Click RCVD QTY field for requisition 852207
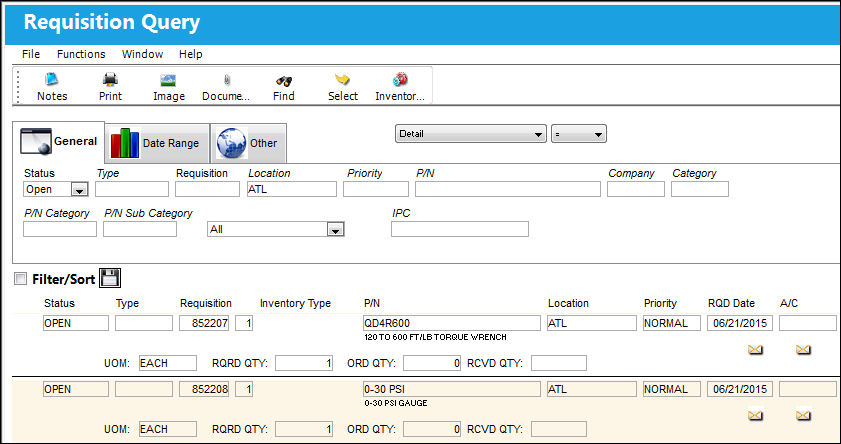 (x=559, y=363)
